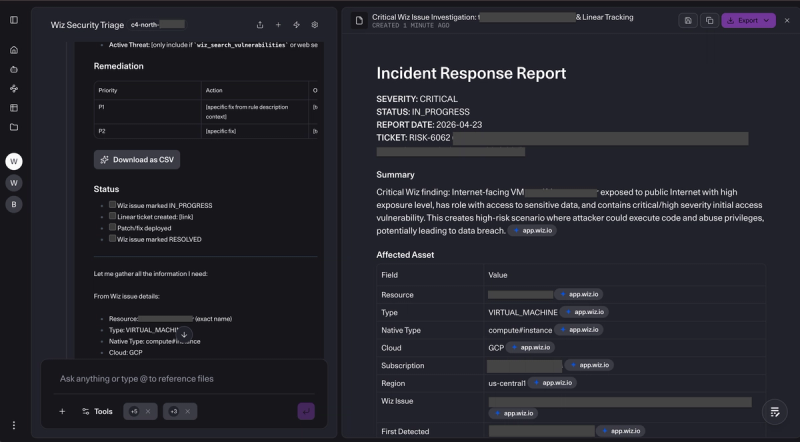Click app.wiz.io link after Summary paragraph
This screenshot has width=800, height=442.
click(x=532, y=231)
